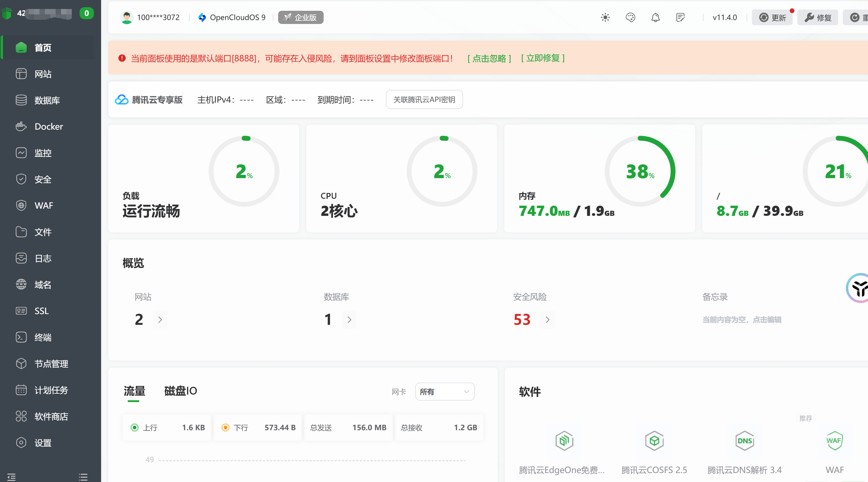
Task: Open Docker from the sidebar menu
Action: 48,126
